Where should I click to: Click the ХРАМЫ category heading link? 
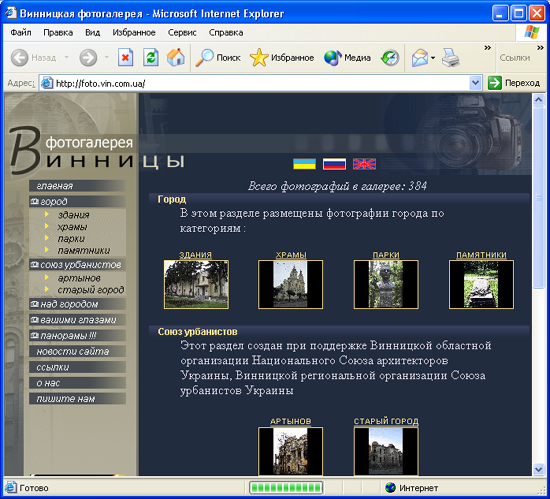click(x=291, y=255)
